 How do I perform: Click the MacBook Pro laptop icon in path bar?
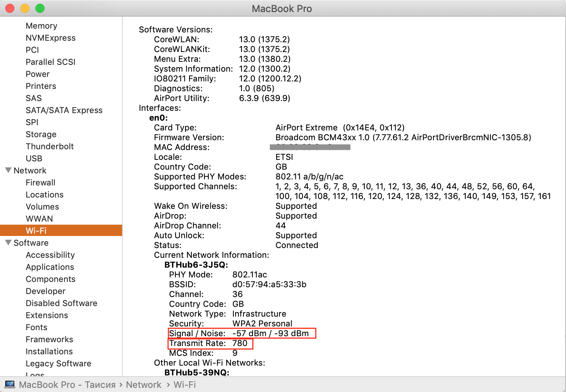coord(10,384)
